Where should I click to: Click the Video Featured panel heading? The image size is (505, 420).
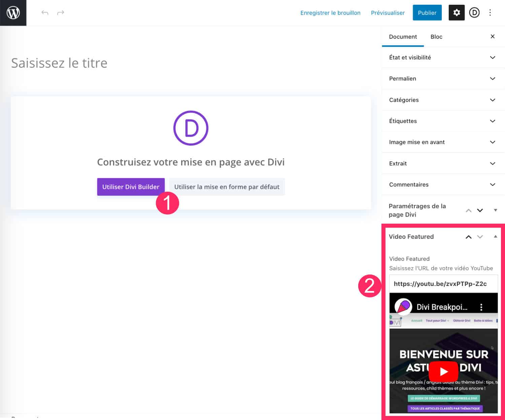coord(411,236)
